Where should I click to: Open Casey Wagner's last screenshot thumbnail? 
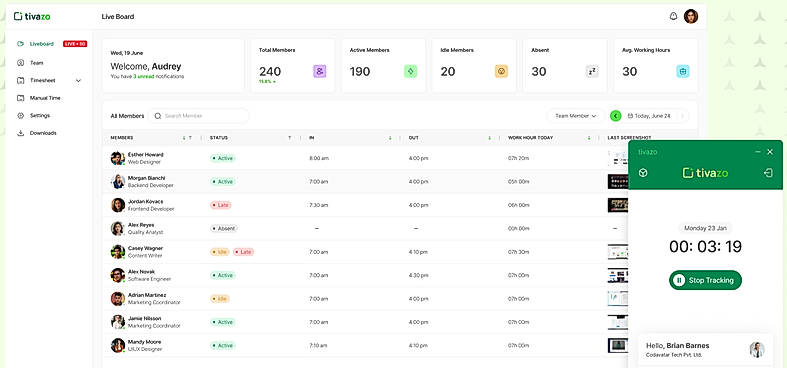[618, 252]
